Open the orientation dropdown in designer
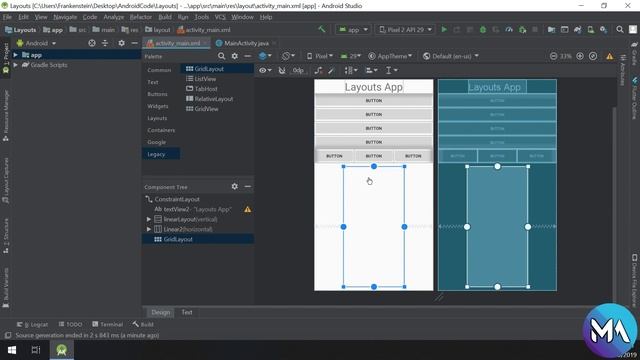640x360 pixels. click(288, 56)
